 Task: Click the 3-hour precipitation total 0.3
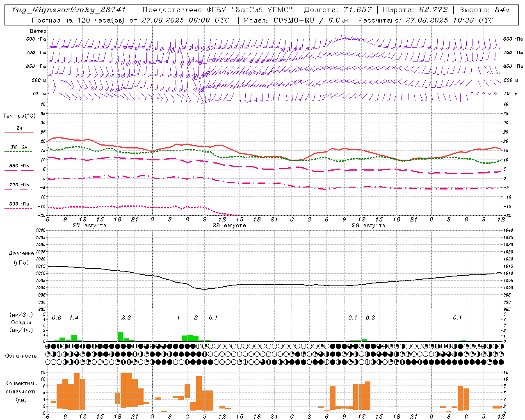pos(370,318)
